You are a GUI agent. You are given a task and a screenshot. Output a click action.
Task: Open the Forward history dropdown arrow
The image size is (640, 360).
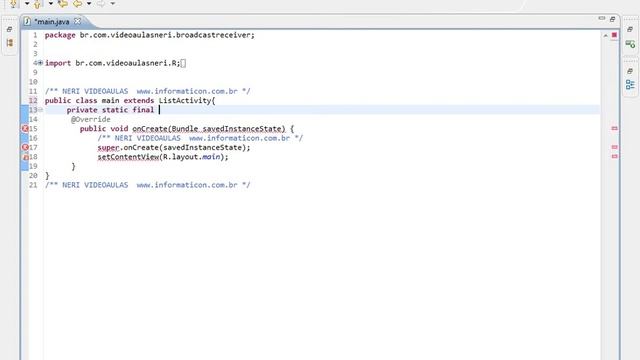[x=113, y=4]
